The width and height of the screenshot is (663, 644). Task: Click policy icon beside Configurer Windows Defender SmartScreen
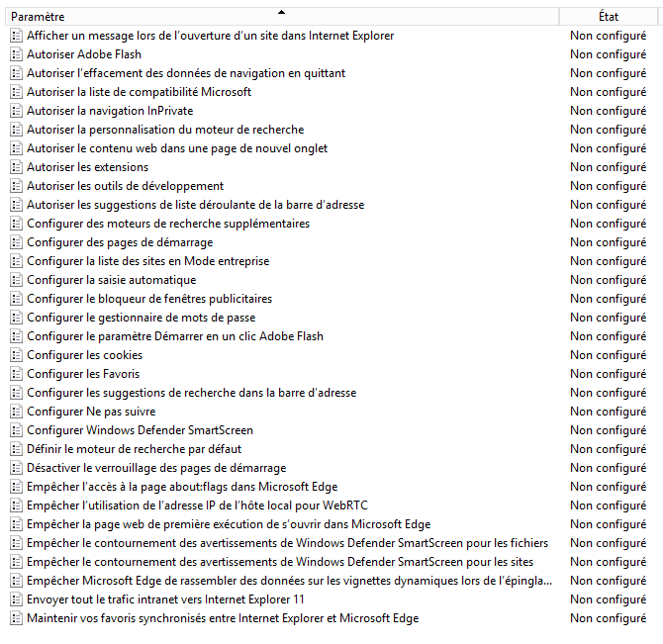pyautogui.click(x=16, y=430)
